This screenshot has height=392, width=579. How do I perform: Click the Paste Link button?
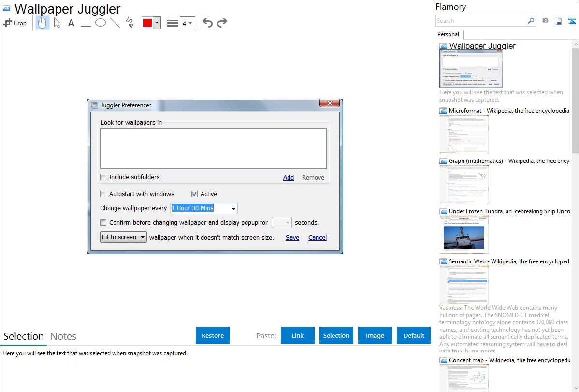(298, 335)
